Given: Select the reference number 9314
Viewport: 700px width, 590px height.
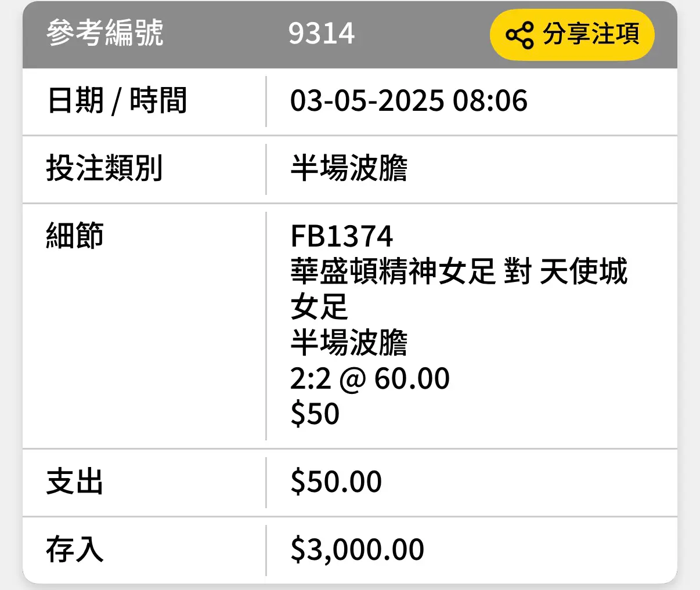Looking at the screenshot, I should click(322, 33).
